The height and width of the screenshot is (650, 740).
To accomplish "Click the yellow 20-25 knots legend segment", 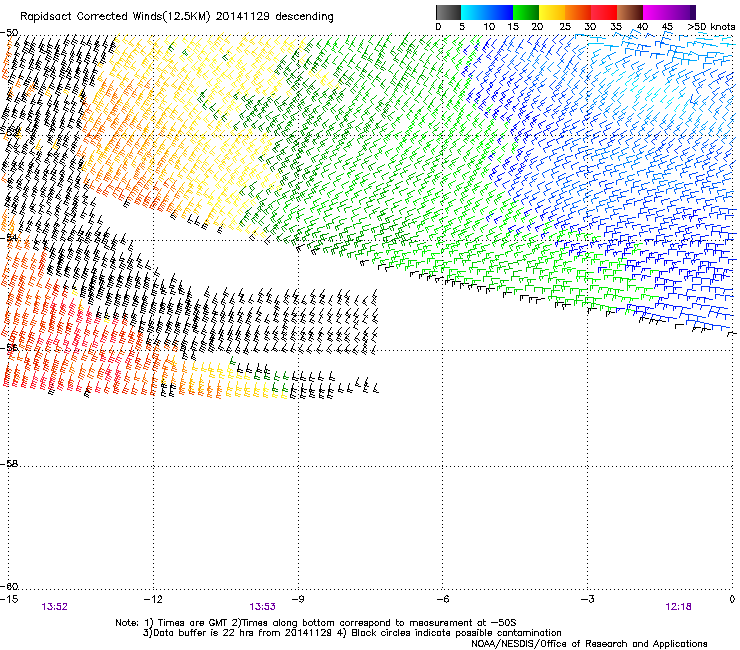I will (552, 12).
